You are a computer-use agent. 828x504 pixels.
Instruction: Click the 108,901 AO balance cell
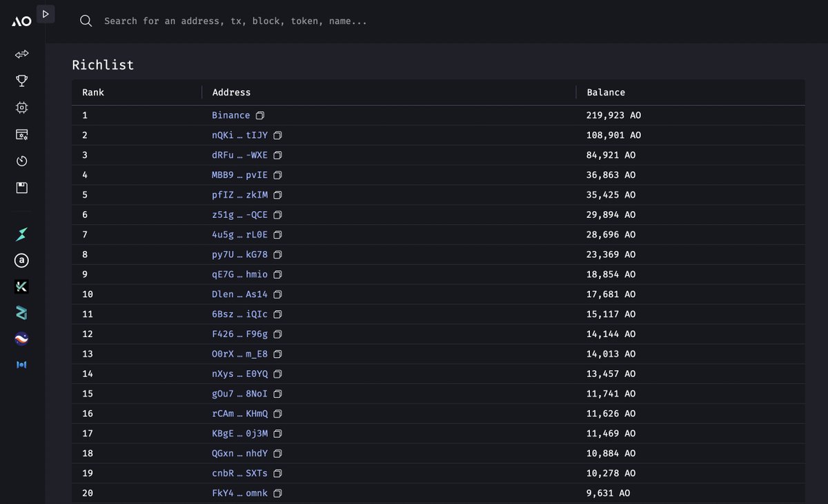pos(613,135)
